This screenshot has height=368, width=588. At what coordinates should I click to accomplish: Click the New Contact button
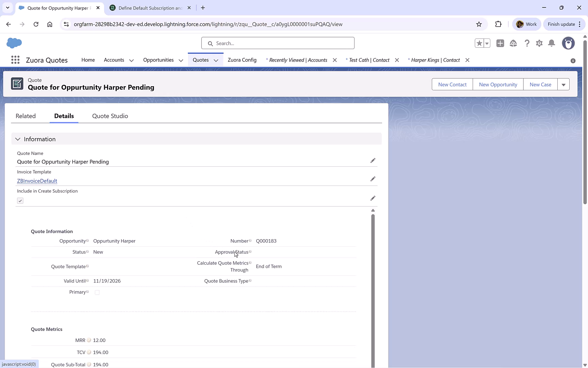452,84
